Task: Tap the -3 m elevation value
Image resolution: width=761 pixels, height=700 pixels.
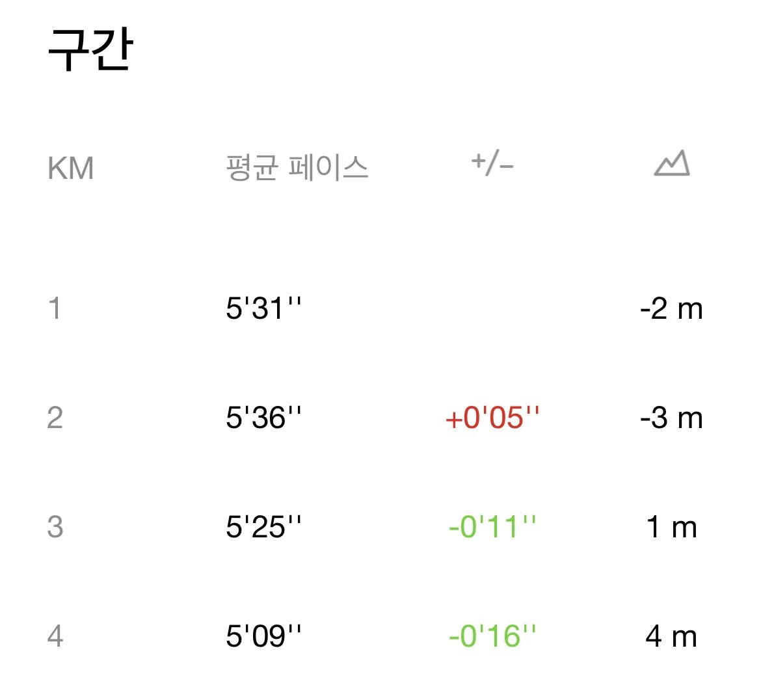Action: pos(672,418)
